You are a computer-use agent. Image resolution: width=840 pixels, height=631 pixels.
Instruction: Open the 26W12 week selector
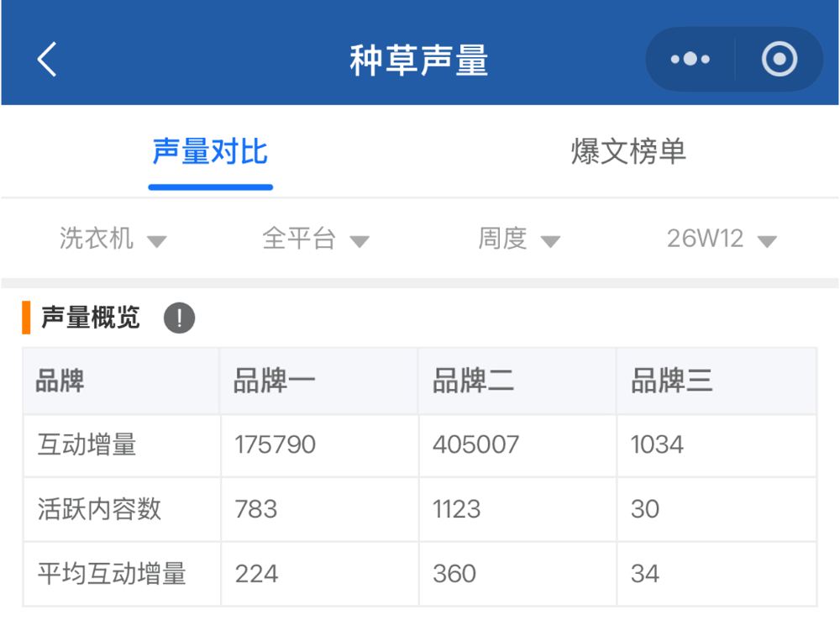[721, 239]
